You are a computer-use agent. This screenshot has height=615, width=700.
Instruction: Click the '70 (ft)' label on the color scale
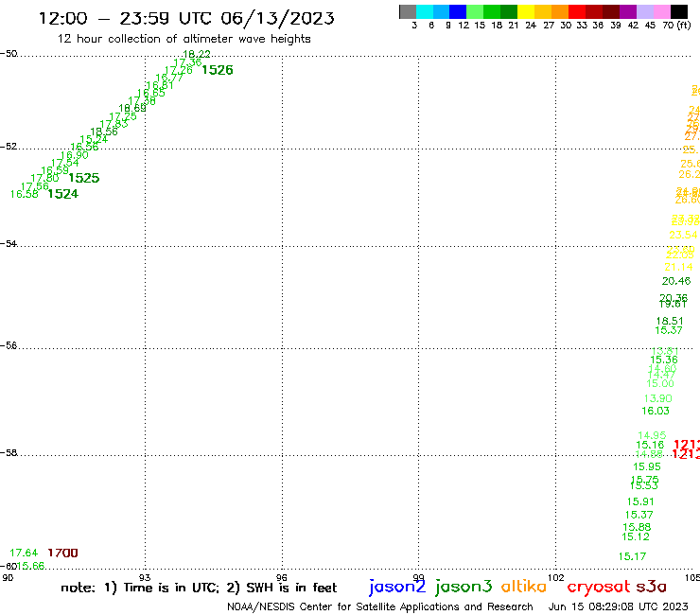coord(676,26)
